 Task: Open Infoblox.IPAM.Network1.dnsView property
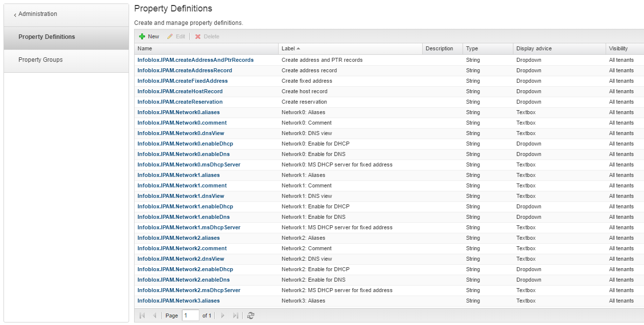181,196
